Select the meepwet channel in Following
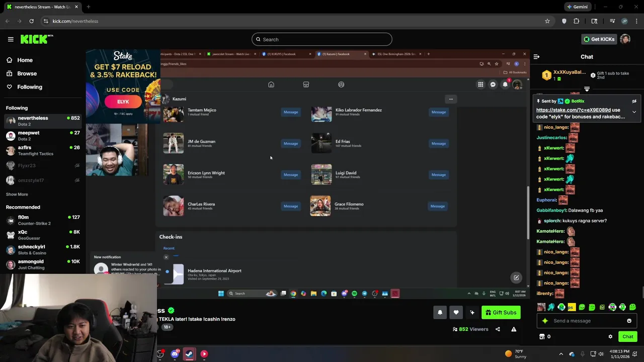Screen dimensions: 644x362 [x=43, y=136]
